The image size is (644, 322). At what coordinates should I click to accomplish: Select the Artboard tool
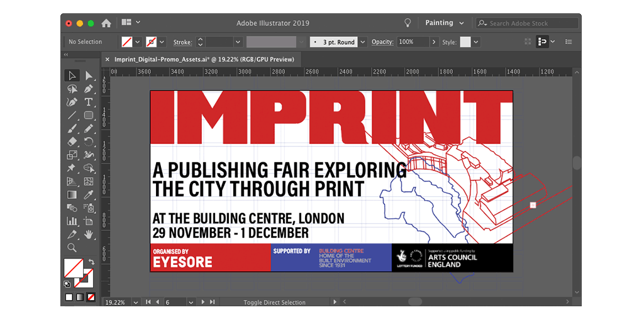pos(89,221)
